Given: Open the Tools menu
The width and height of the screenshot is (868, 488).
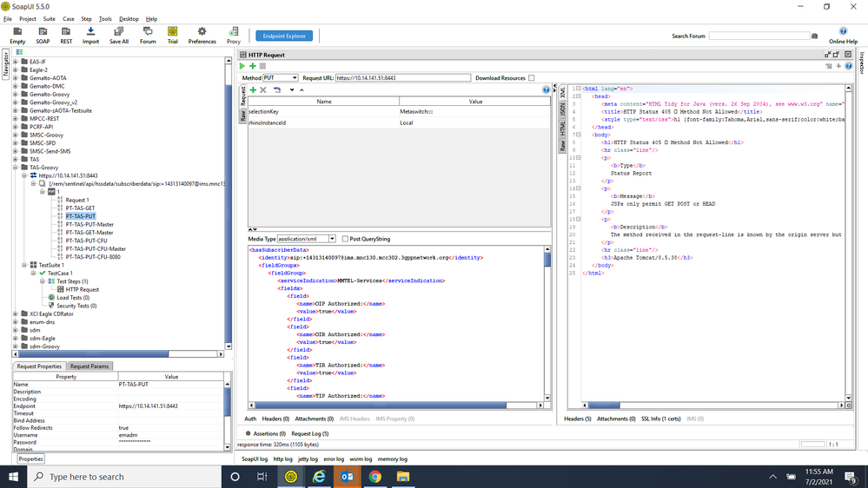Looking at the screenshot, I should [x=105, y=18].
